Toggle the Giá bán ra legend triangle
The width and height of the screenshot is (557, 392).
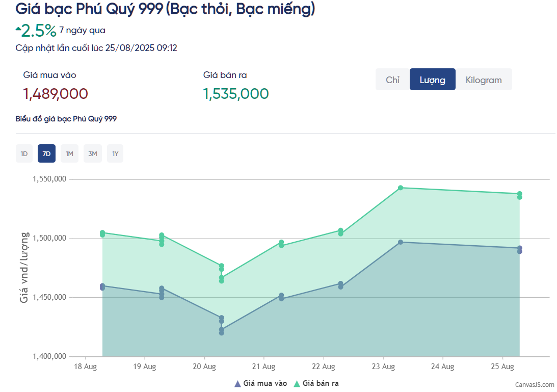[x=297, y=384]
